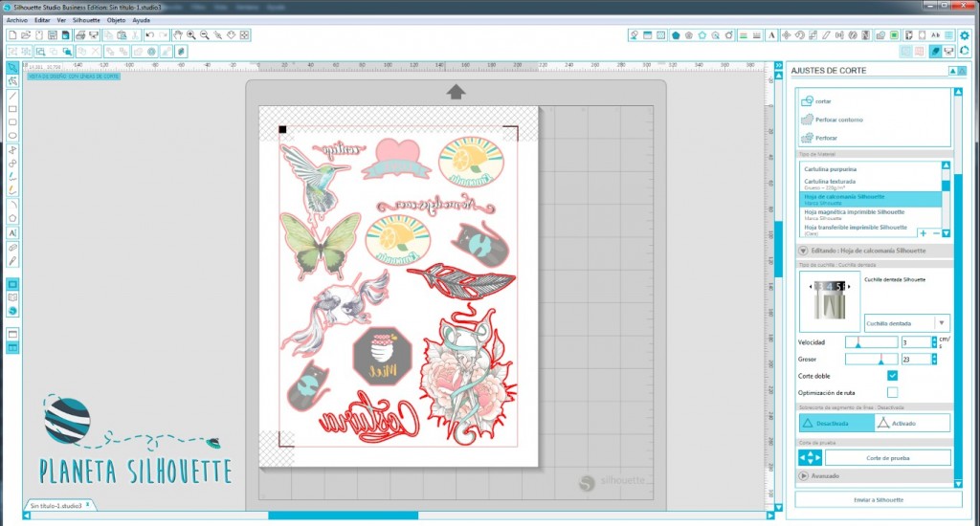980x526 pixels.
Task: Select the Knife tool
Action: click(12, 261)
